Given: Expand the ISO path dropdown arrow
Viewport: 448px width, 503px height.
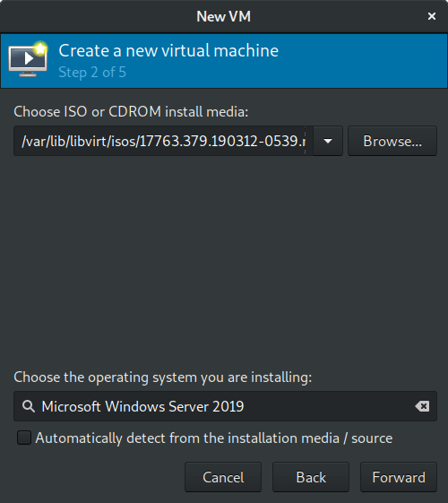Looking at the screenshot, I should pyautogui.click(x=328, y=141).
